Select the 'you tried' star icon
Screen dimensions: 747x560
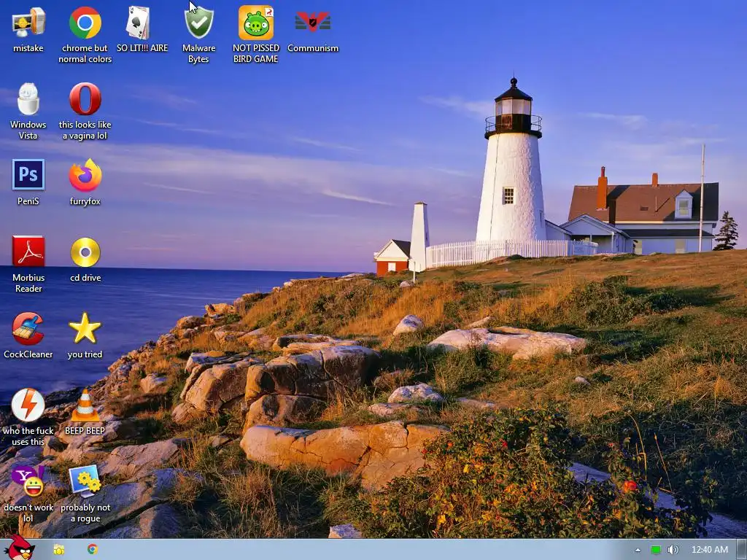point(85,328)
